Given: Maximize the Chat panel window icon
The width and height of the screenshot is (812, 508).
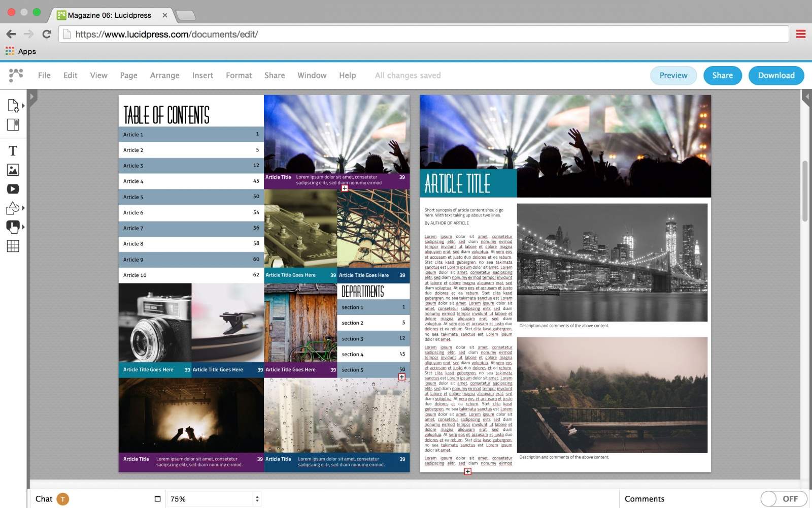Looking at the screenshot, I should coord(157,499).
